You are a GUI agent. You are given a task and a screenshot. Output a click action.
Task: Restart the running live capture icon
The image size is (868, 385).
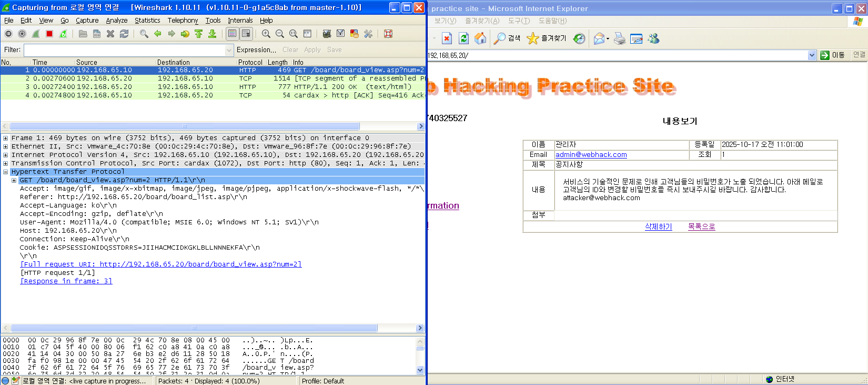click(63, 34)
